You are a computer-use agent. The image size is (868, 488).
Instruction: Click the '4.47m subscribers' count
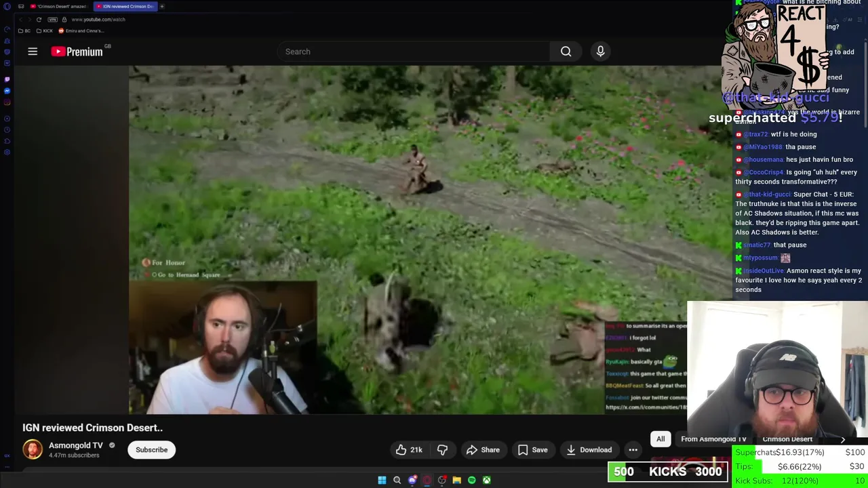[74, 455]
